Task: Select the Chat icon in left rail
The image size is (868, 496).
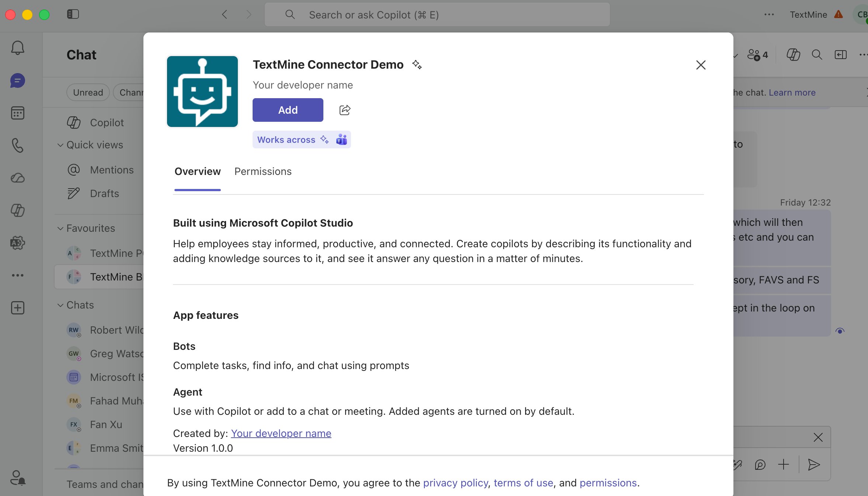Action: (x=18, y=80)
